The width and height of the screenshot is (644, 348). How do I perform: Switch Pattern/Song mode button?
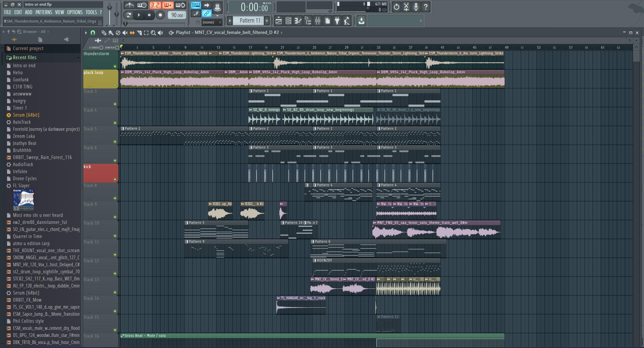129,15
